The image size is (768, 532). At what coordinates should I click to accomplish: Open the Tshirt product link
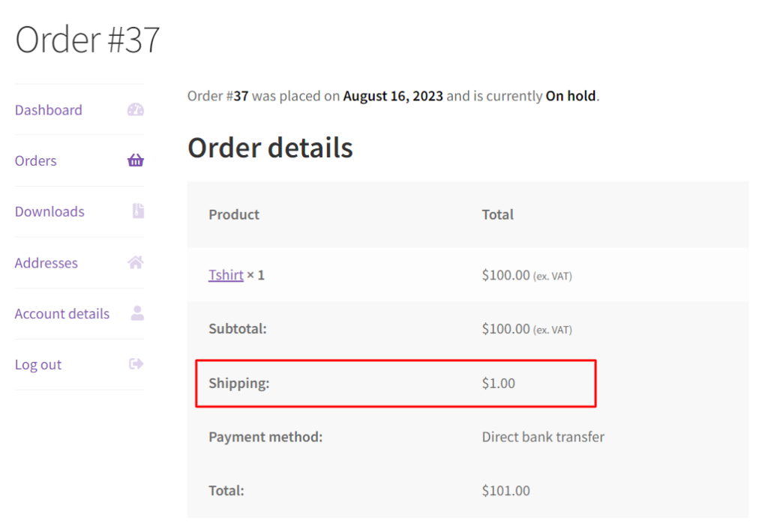pos(226,274)
